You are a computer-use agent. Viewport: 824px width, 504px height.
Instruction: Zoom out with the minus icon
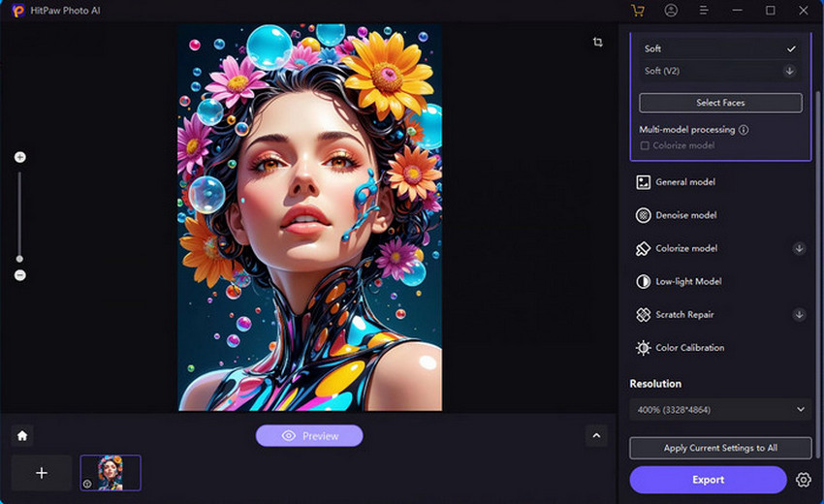tap(20, 275)
